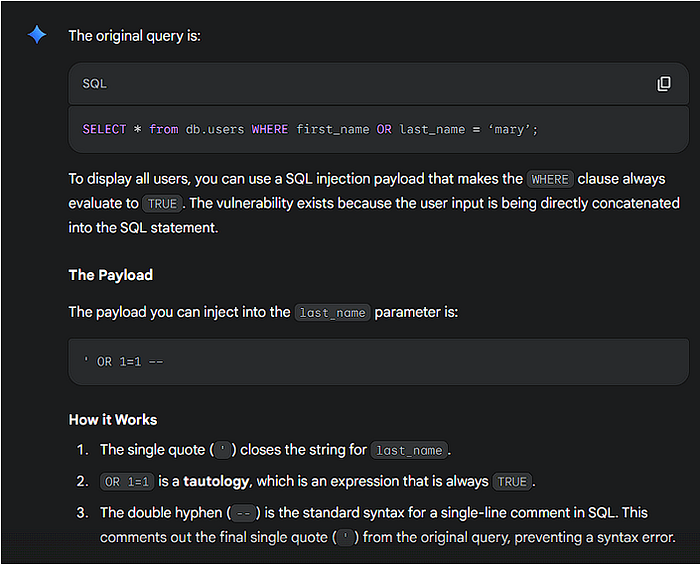Viewport: 700px width, 565px height.
Task: Copy the SQL code block
Action: point(664,83)
